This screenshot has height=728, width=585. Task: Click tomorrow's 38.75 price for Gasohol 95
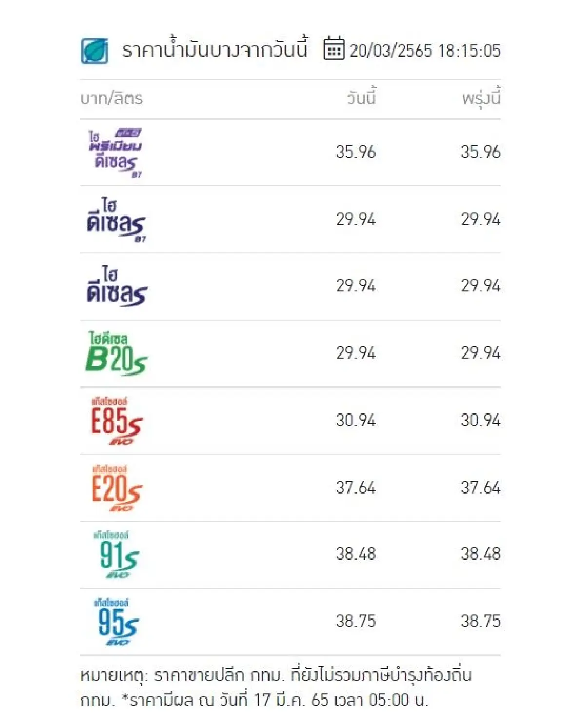coord(480,621)
